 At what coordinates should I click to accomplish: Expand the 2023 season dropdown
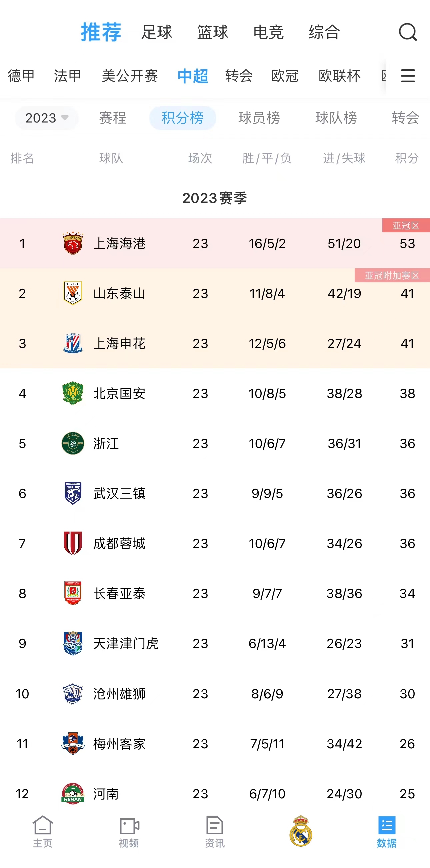point(46,118)
